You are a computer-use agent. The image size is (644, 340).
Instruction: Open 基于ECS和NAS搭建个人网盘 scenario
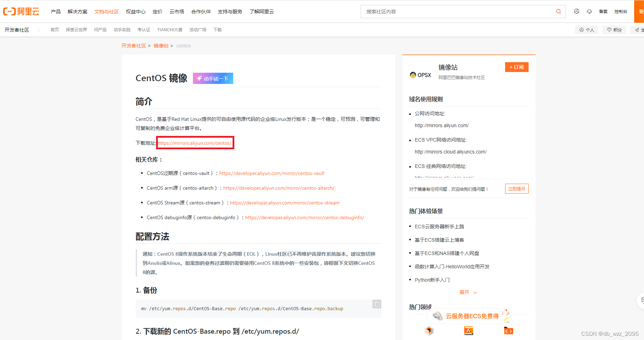coord(447,253)
